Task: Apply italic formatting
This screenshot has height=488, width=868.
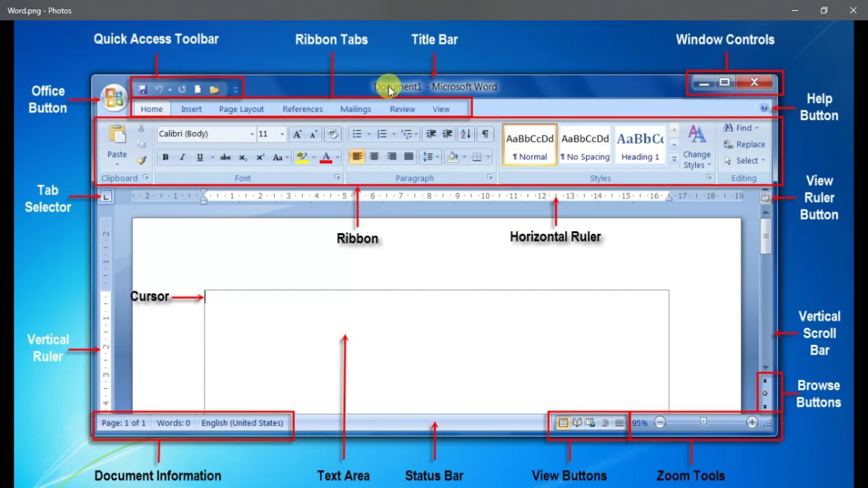Action: (182, 157)
